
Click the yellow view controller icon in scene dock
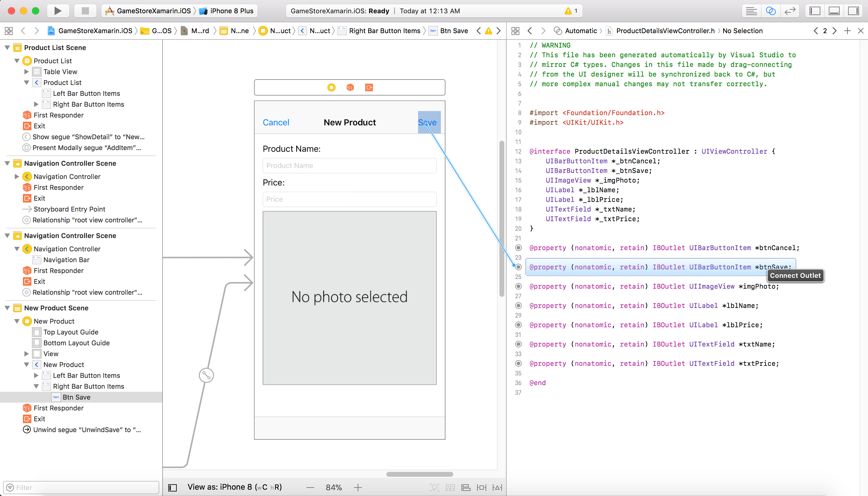331,88
